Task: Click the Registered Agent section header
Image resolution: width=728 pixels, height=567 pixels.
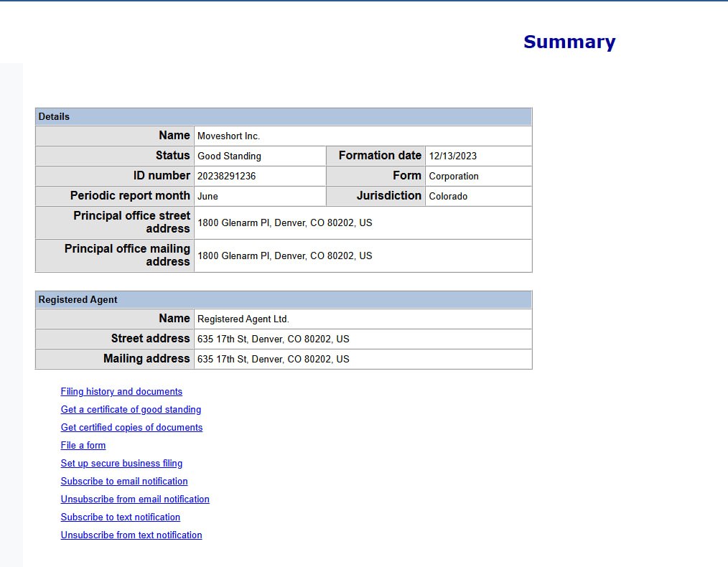Action: pos(284,300)
